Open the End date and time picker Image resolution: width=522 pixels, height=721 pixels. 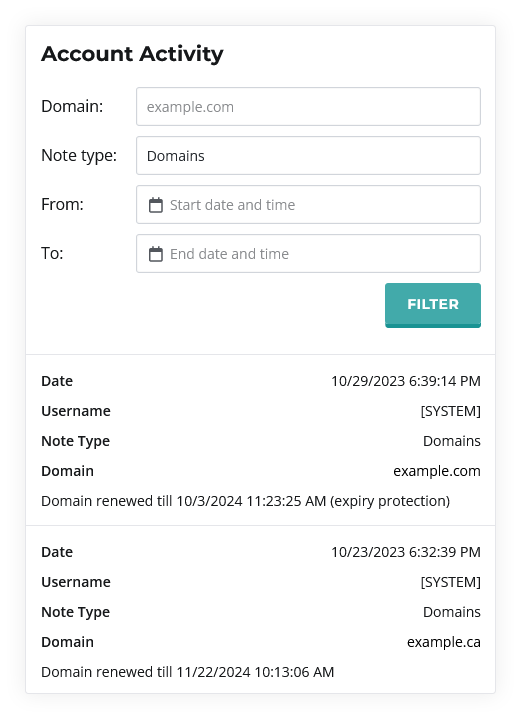coord(308,254)
